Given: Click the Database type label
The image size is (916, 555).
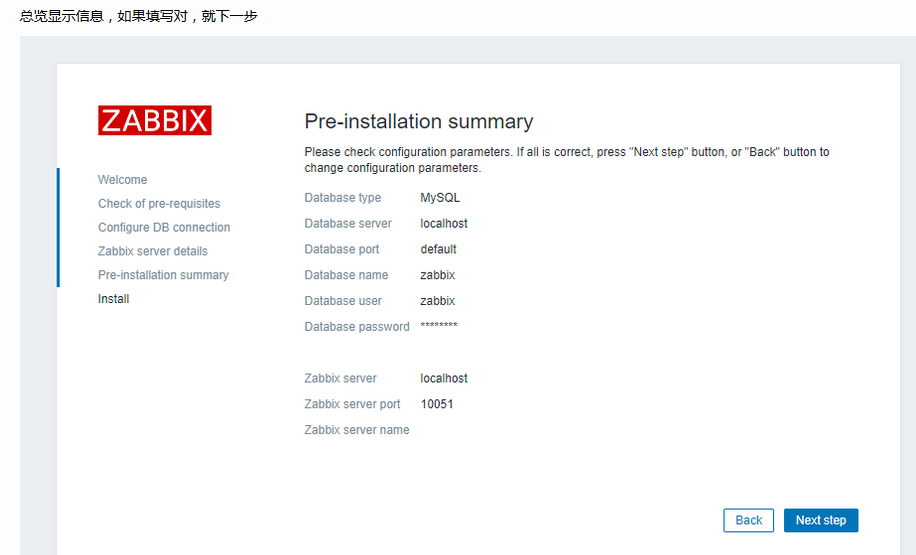Looking at the screenshot, I should pyautogui.click(x=342, y=197).
